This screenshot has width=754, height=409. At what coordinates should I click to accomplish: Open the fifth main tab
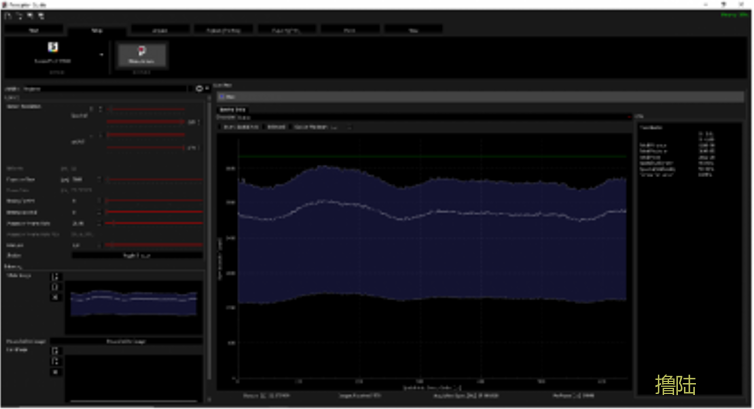point(287,30)
